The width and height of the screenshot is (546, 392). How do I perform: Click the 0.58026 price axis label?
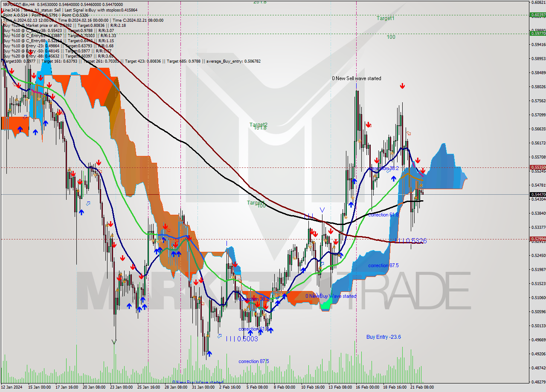point(538,87)
